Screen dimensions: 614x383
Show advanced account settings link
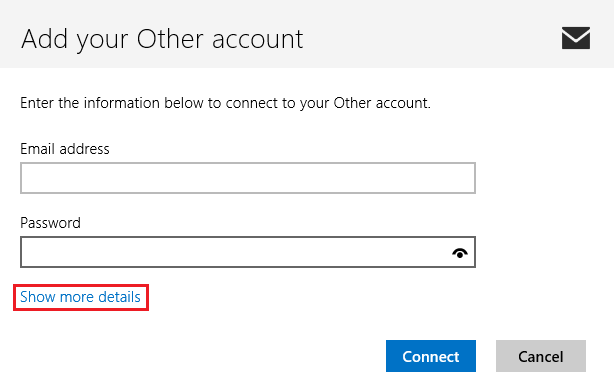click(x=80, y=297)
